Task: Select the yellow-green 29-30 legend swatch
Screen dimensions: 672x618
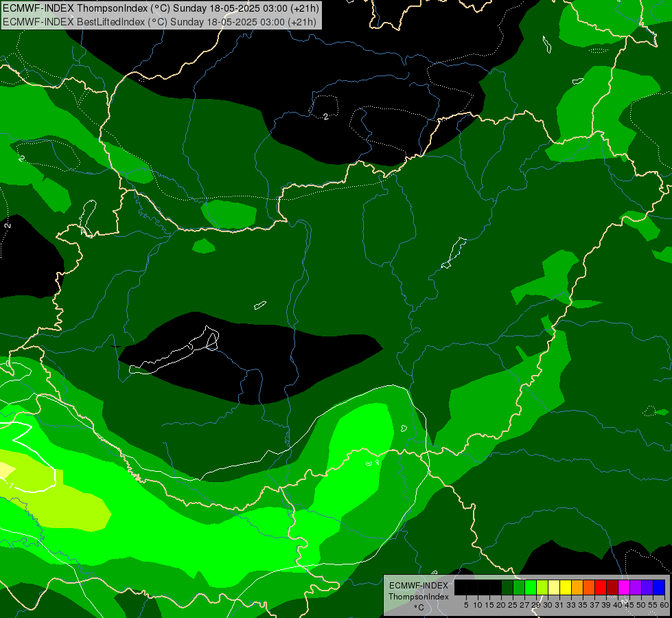Action: 542,587
